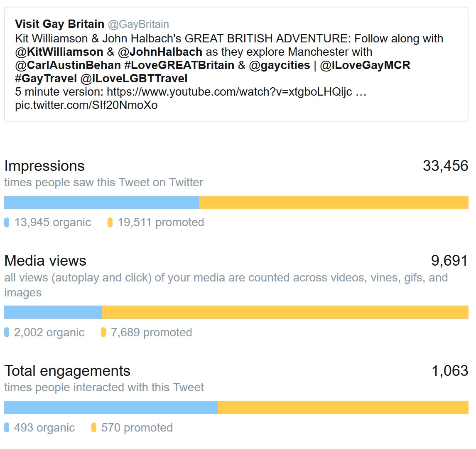The width and height of the screenshot is (476, 449).
Task: Click the yellow promoted engagements bar segment
Action: (343, 408)
